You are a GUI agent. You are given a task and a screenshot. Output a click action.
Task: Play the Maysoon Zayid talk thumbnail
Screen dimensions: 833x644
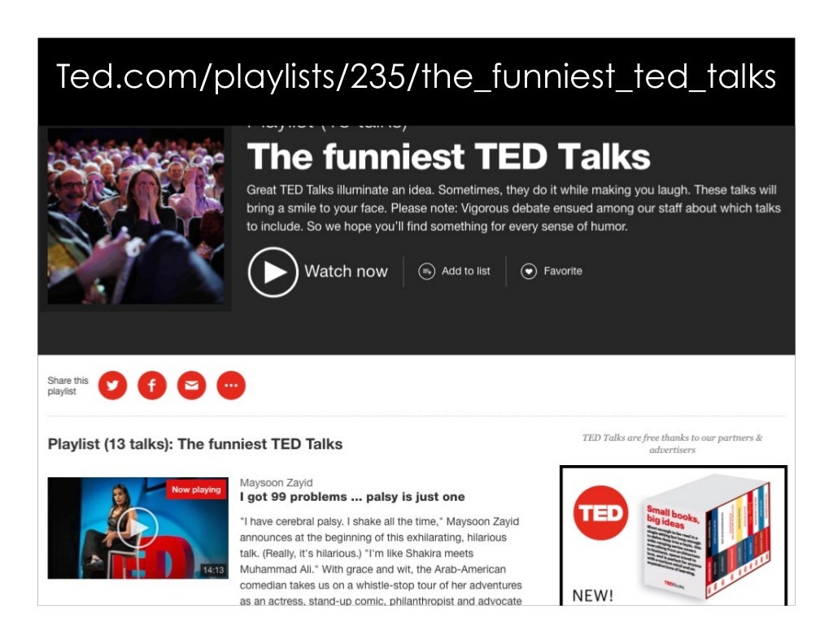138,528
